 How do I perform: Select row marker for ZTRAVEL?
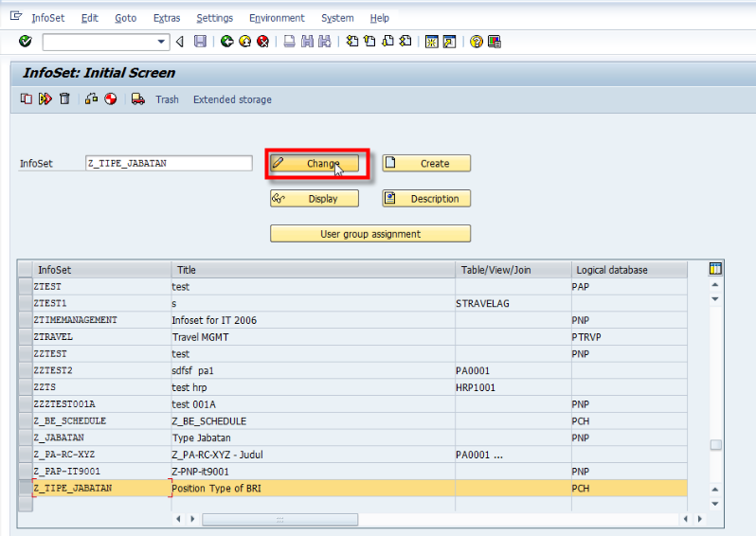pyautogui.click(x=25, y=337)
